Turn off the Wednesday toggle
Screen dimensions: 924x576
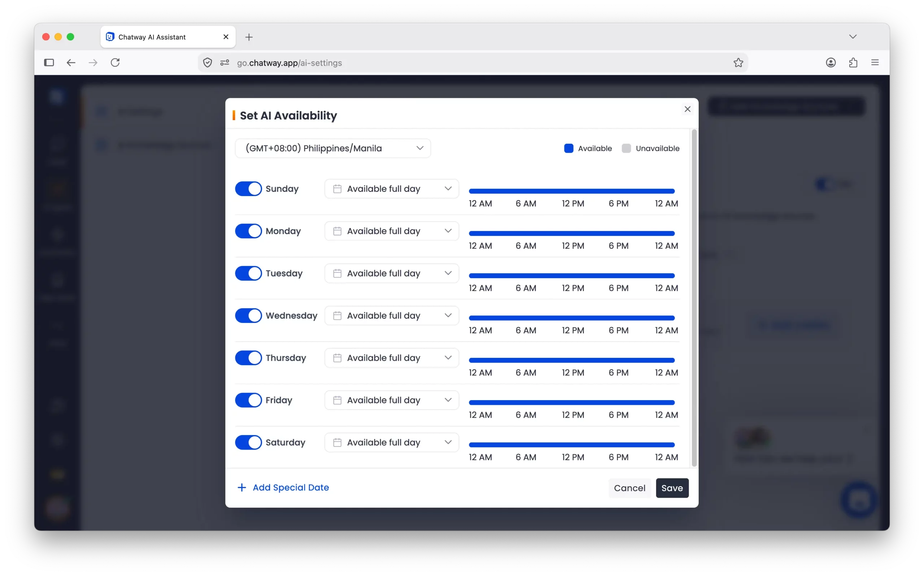[x=248, y=315]
